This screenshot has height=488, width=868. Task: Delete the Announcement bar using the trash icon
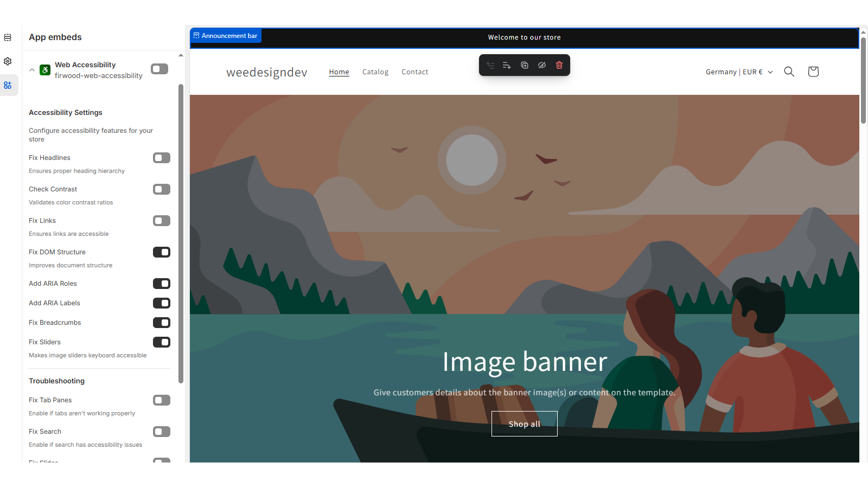559,65
